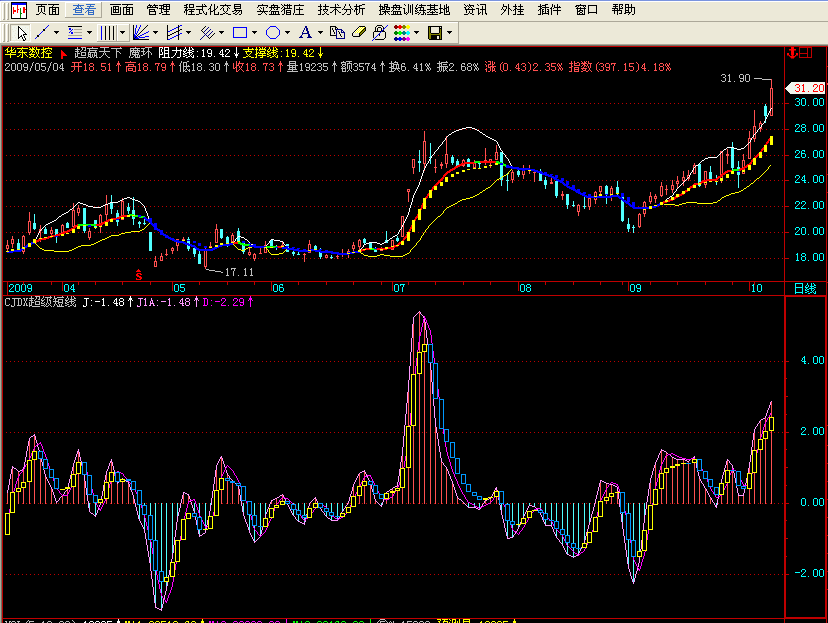
Task: Open dropdown arrow next to rectangle tool
Action: [x=254, y=33]
